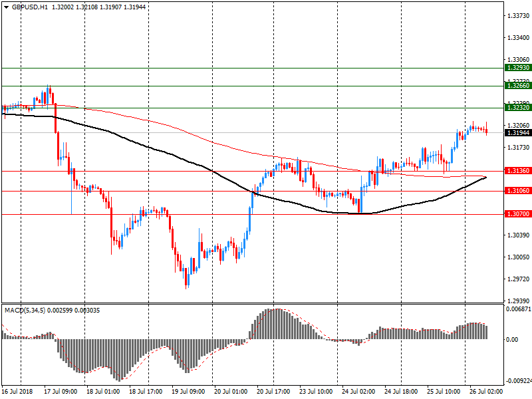Select the red 1.31060 support level label
The image size is (532, 399).
pyautogui.click(x=518, y=191)
